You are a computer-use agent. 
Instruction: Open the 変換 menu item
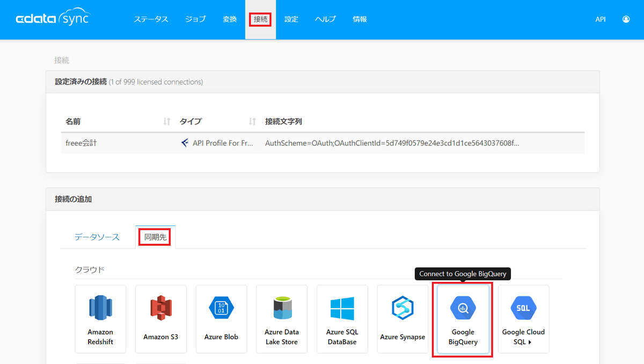[x=230, y=19]
